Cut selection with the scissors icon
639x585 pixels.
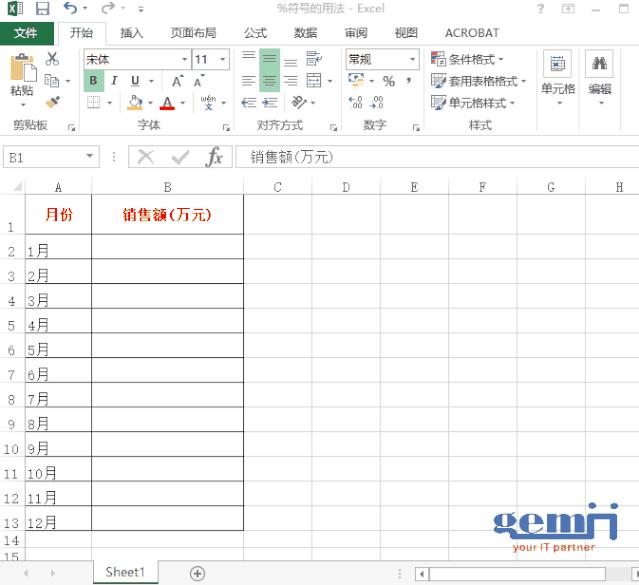[52, 59]
